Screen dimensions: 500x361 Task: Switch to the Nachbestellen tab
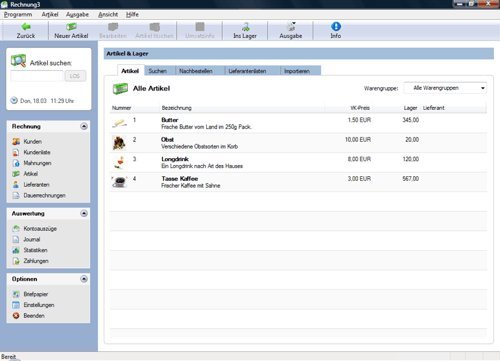click(196, 71)
